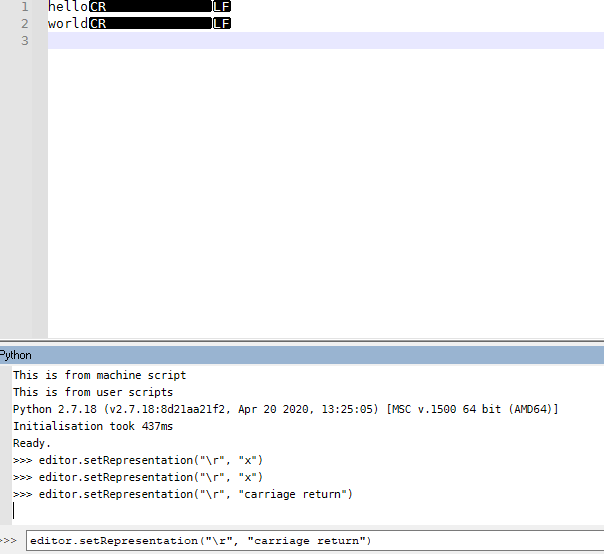This screenshot has height=554, width=604.
Task: Click the CR marker after hello
Action: [151, 7]
